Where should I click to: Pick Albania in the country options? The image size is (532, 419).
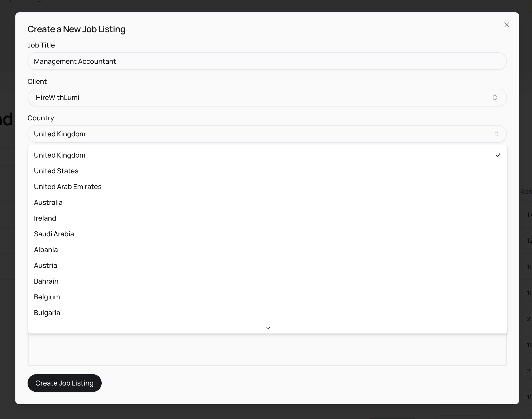pyautogui.click(x=46, y=250)
